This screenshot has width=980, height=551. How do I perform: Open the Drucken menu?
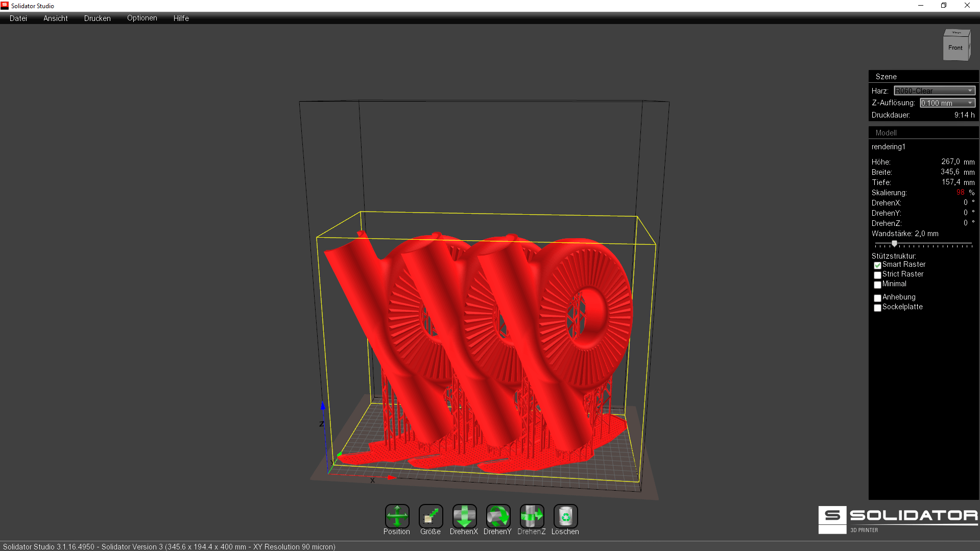(98, 18)
